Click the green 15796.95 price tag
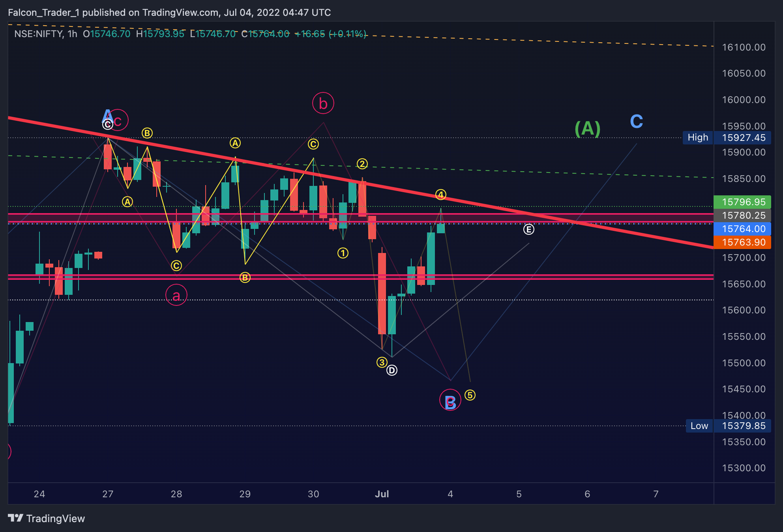This screenshot has height=532, width=783. pos(742,202)
